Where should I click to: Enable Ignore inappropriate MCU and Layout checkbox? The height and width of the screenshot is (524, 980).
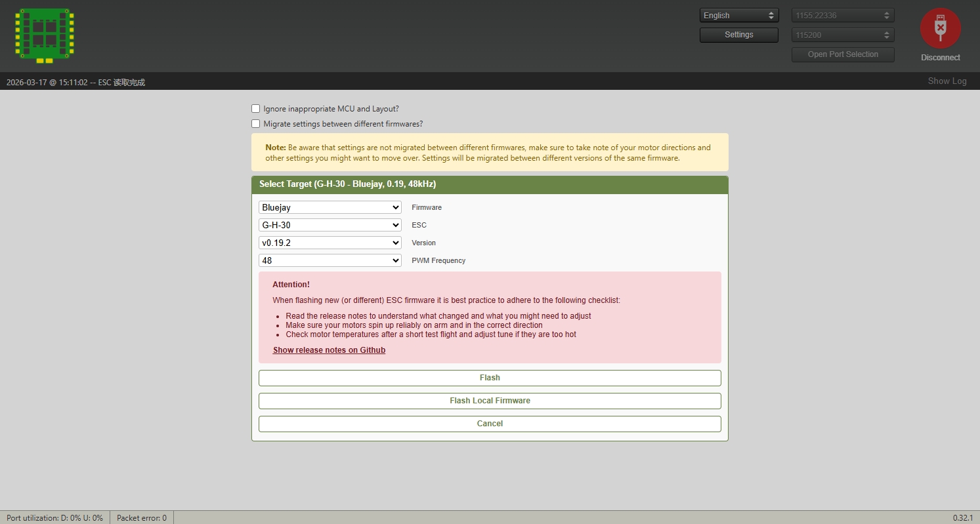coord(256,109)
